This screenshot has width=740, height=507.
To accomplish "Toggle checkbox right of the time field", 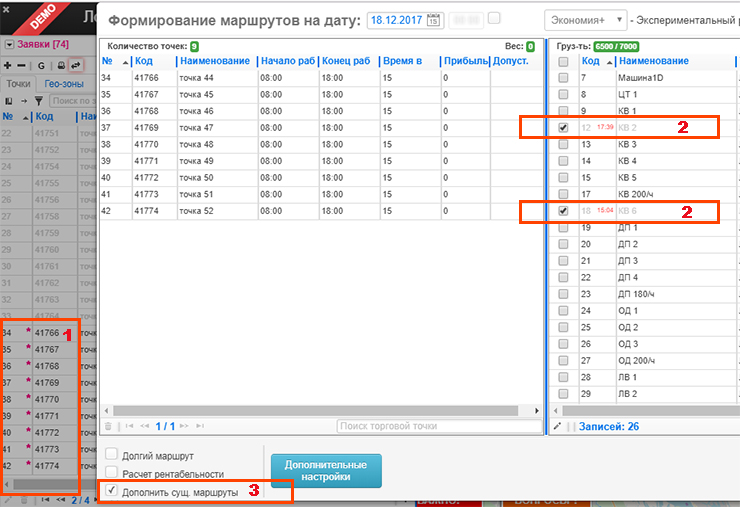I will click(x=494, y=18).
